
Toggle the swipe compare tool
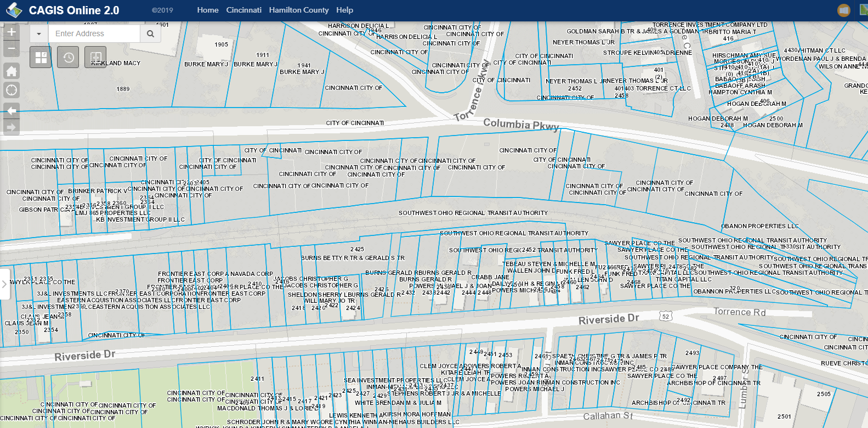tap(95, 57)
